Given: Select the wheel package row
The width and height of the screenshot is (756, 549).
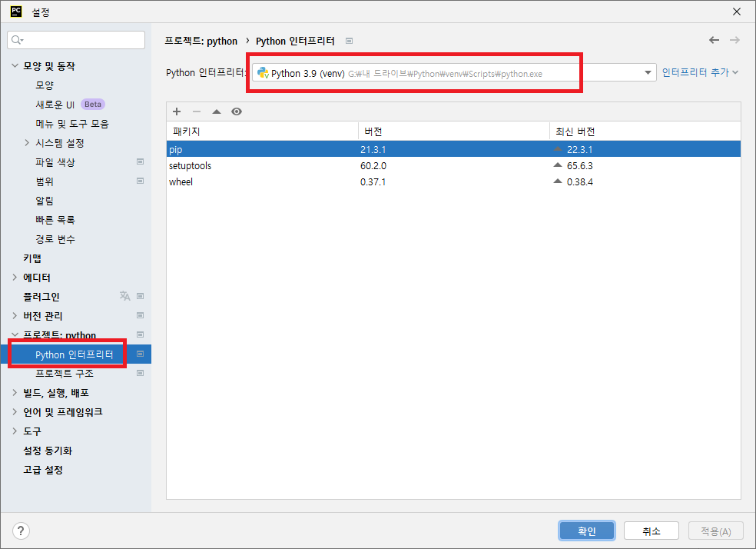Looking at the screenshot, I should [454, 181].
